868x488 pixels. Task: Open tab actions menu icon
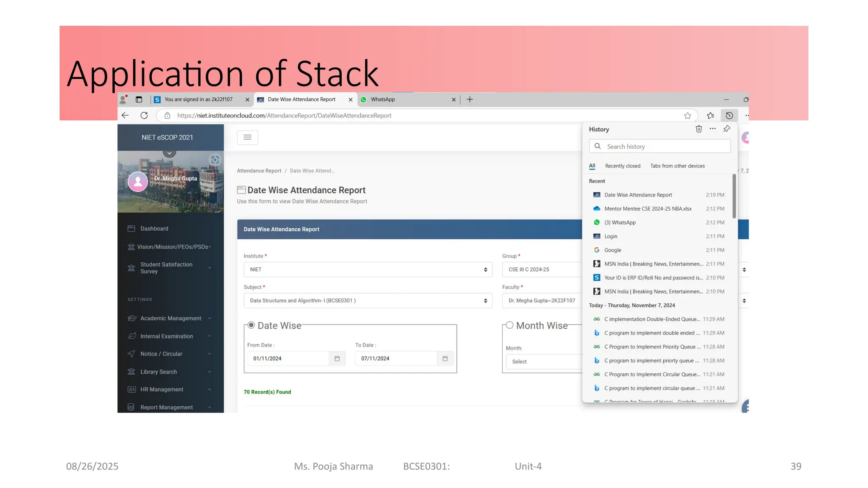[139, 100]
